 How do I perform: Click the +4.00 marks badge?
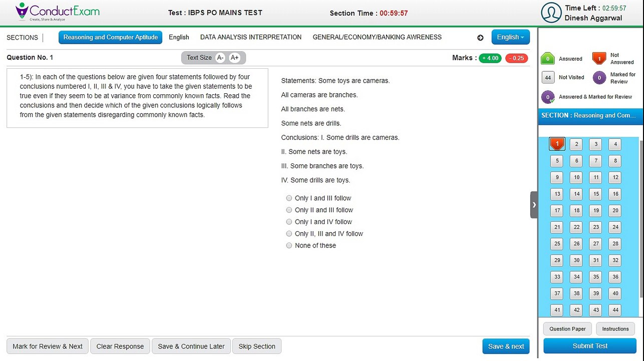tap(490, 58)
